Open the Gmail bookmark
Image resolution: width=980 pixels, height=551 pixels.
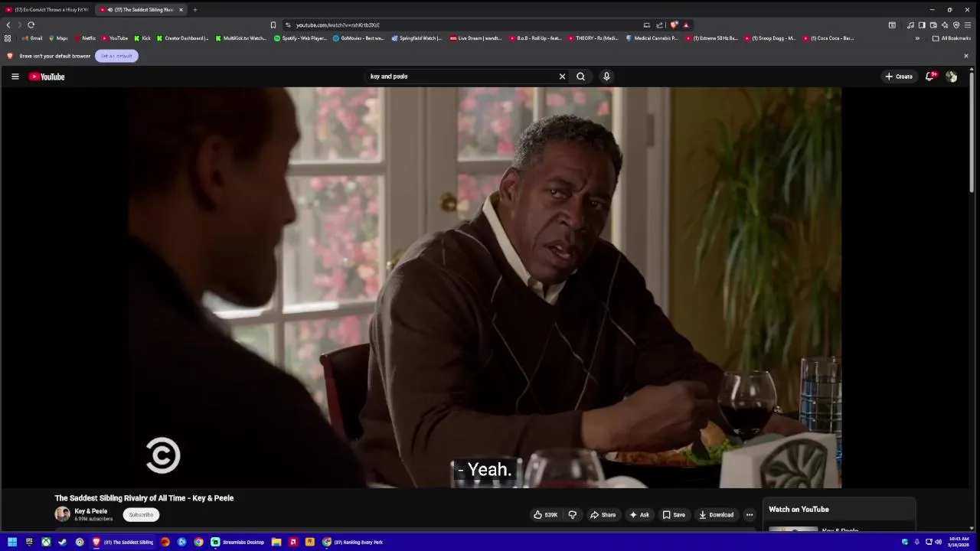tap(32, 38)
